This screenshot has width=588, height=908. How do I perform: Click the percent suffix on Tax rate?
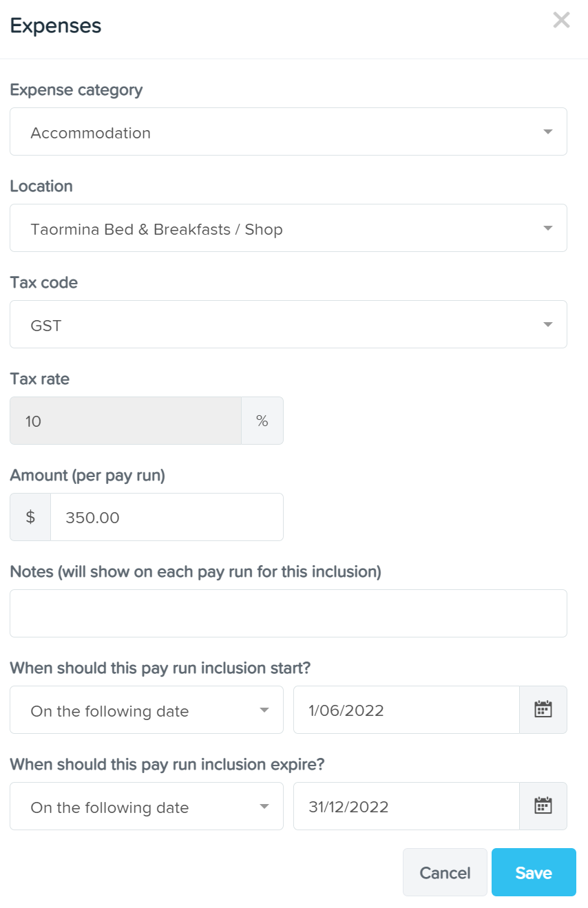[x=262, y=421]
